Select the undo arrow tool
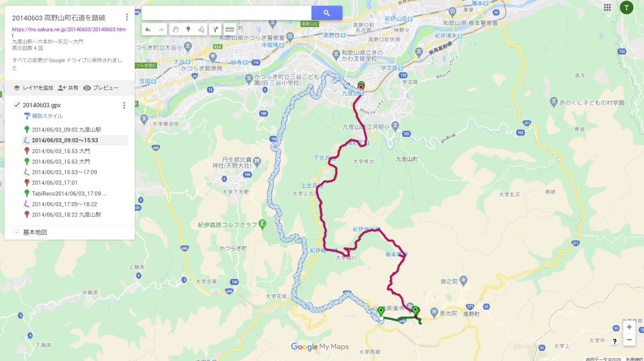 148,29
